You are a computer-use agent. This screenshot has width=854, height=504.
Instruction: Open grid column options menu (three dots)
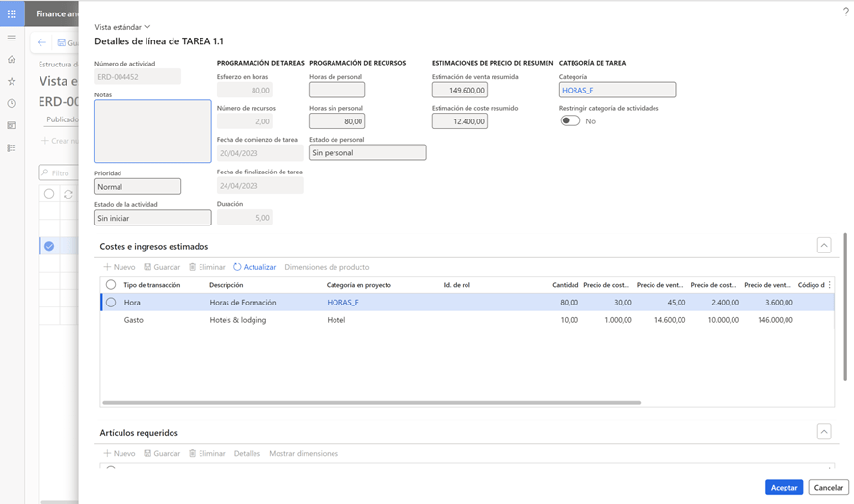pos(829,285)
